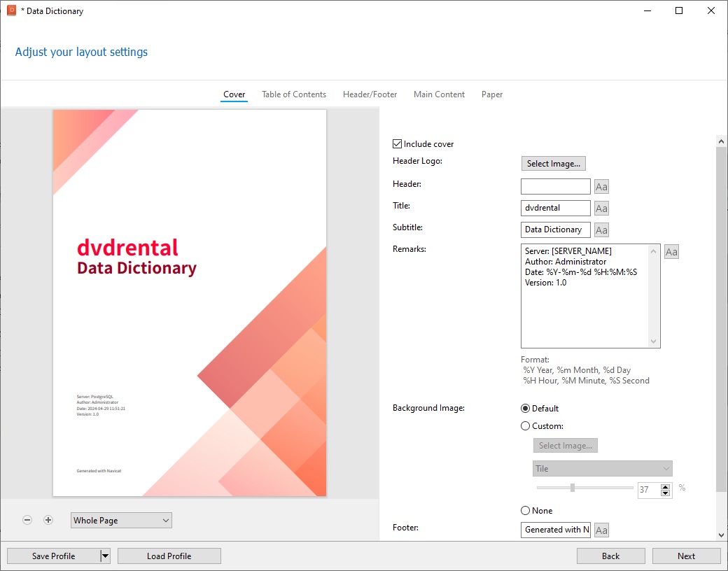
Task: Open font settings icon next to Title
Action: pos(601,209)
